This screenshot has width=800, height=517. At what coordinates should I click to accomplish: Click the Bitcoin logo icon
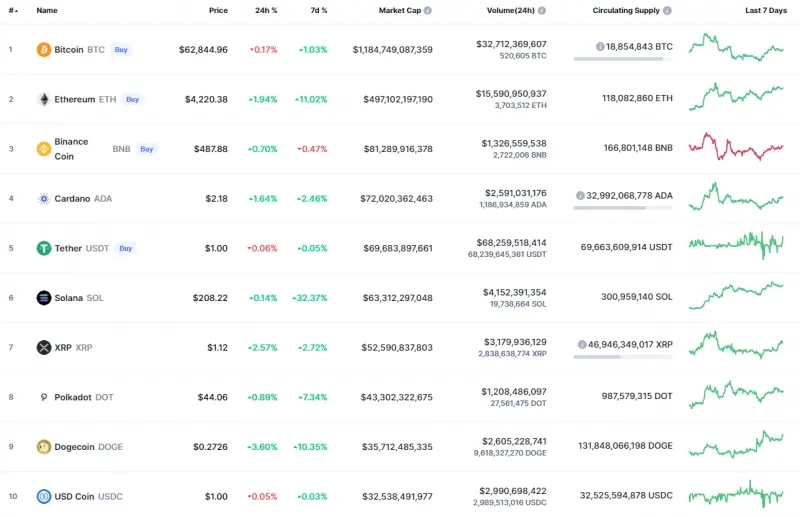coord(44,49)
